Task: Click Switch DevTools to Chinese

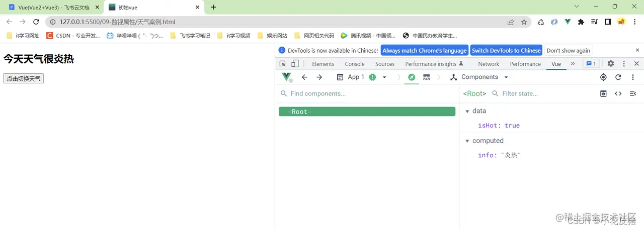Action: (506, 50)
